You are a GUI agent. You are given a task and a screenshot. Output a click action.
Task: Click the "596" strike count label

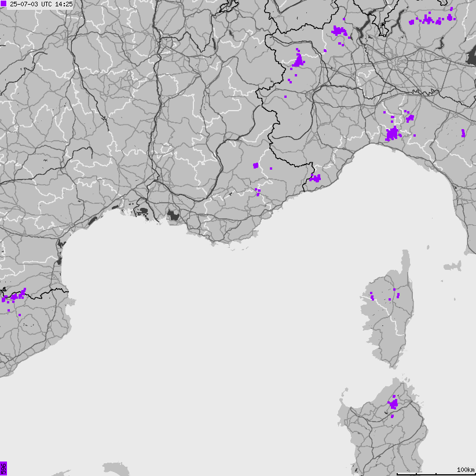(x=3, y=468)
